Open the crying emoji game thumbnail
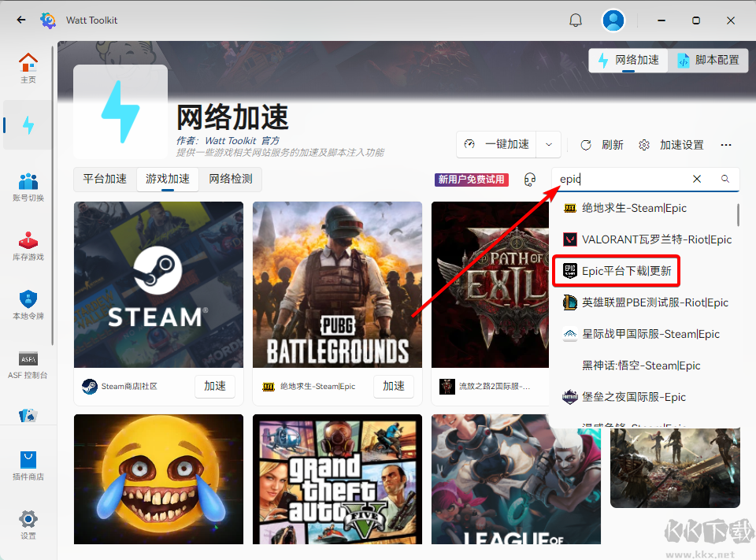This screenshot has width=756, height=560. point(158,480)
